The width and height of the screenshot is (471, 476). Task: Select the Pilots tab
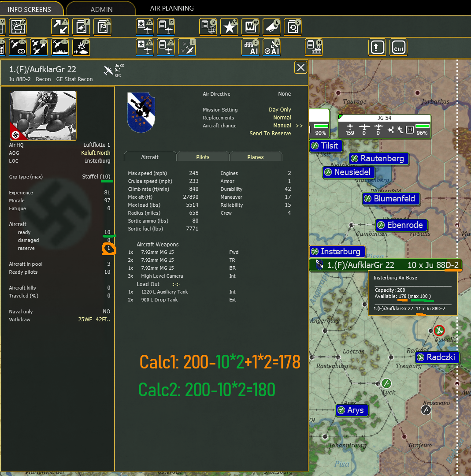click(x=203, y=157)
